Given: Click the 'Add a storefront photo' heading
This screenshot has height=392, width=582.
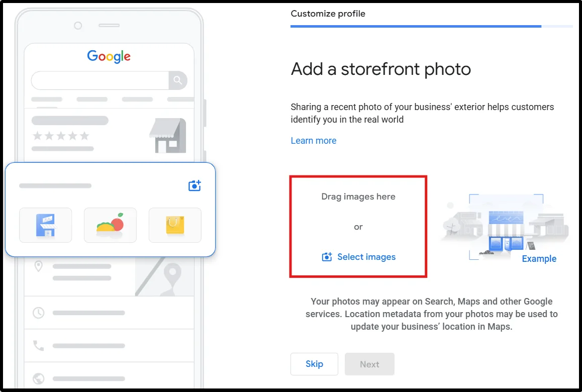Looking at the screenshot, I should click(x=381, y=69).
